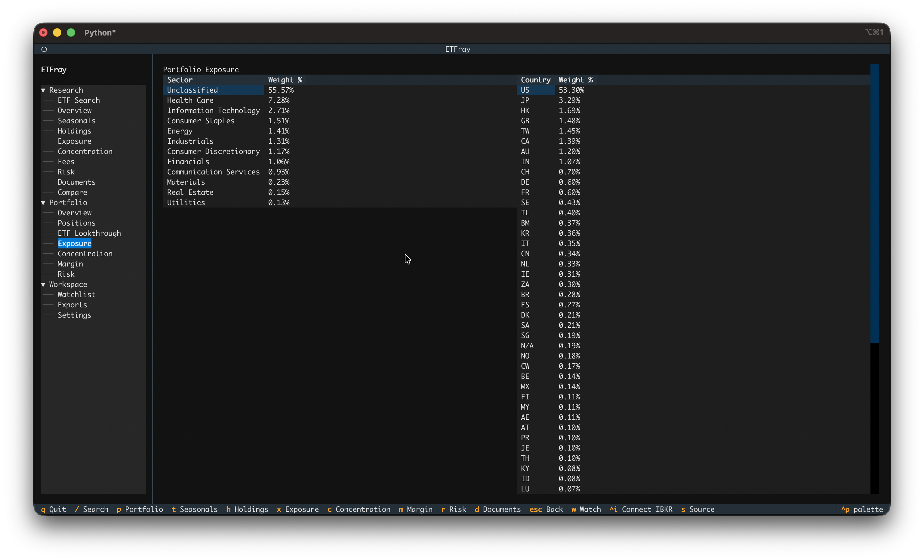This screenshot has width=924, height=560.
Task: Open Settings under Workspace
Action: (74, 315)
